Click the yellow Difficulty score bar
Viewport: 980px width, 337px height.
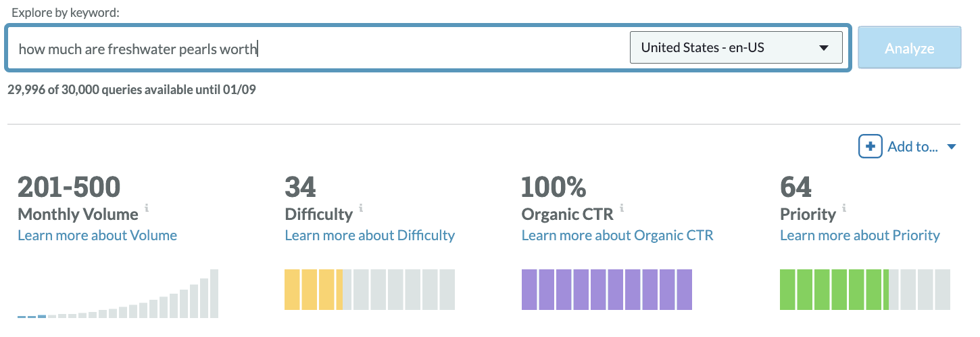[314, 290]
